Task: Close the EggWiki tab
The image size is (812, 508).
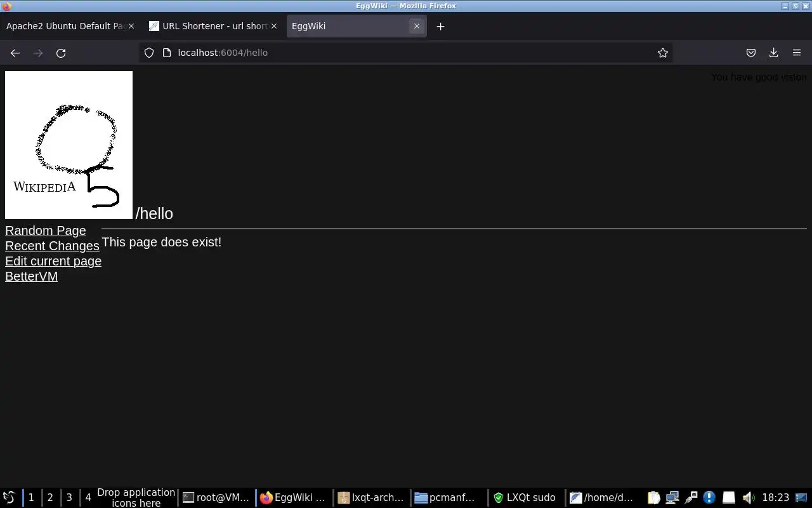Action: pyautogui.click(x=417, y=26)
